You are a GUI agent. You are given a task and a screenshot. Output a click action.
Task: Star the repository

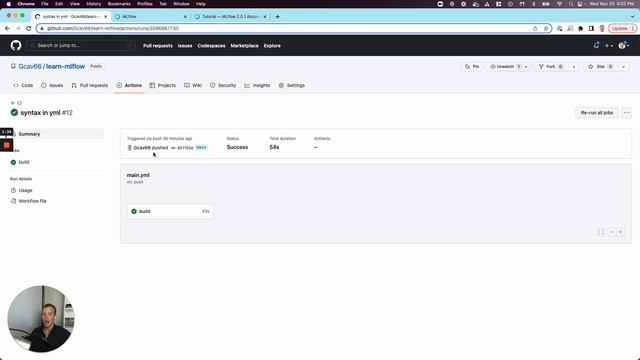pos(600,67)
